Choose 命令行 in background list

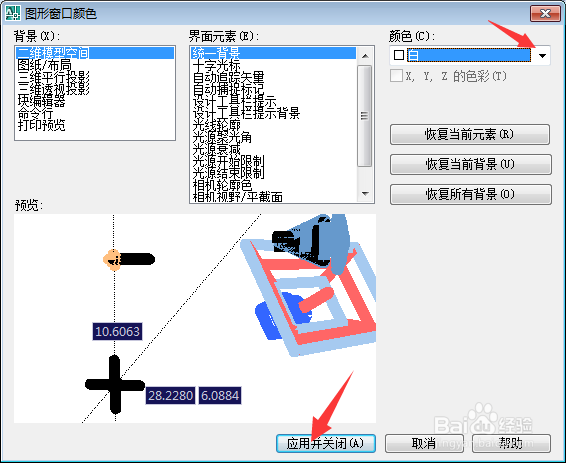35,113
